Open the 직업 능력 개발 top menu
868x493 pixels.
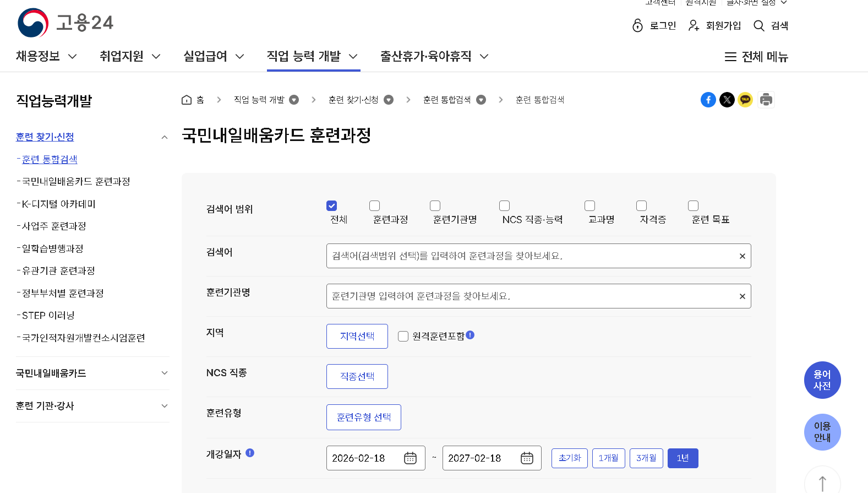pyautogui.click(x=313, y=56)
